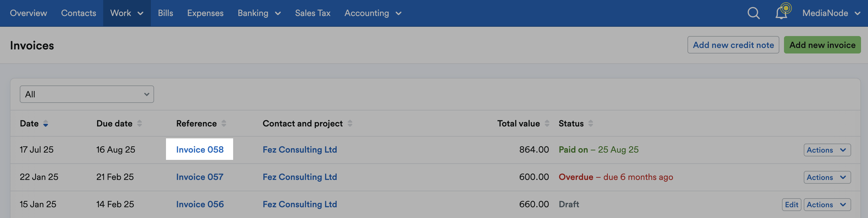
Task: Open the Invoice 056 link
Action: [x=200, y=204]
